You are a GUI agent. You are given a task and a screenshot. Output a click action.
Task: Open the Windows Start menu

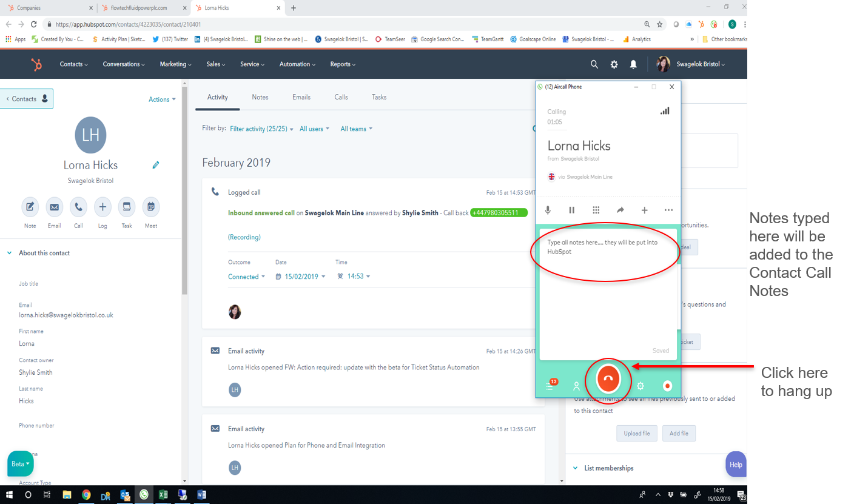point(10,495)
